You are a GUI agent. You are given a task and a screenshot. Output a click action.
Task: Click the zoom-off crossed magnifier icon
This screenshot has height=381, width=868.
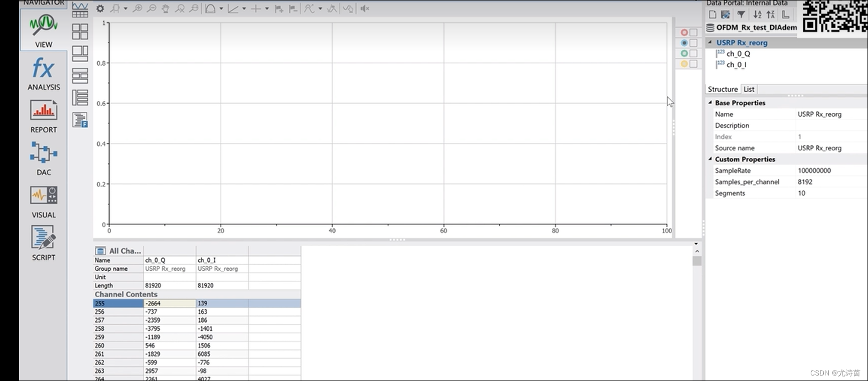click(180, 9)
